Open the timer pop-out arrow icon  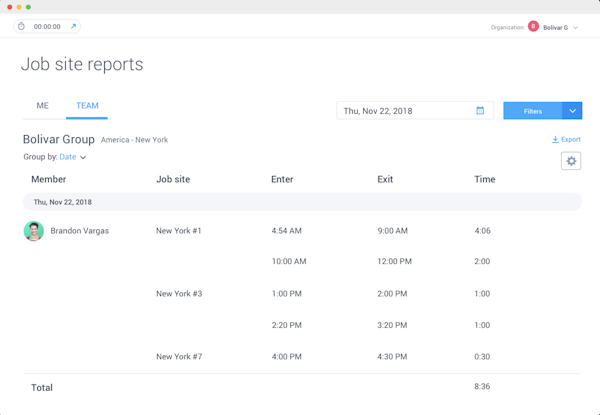(73, 26)
